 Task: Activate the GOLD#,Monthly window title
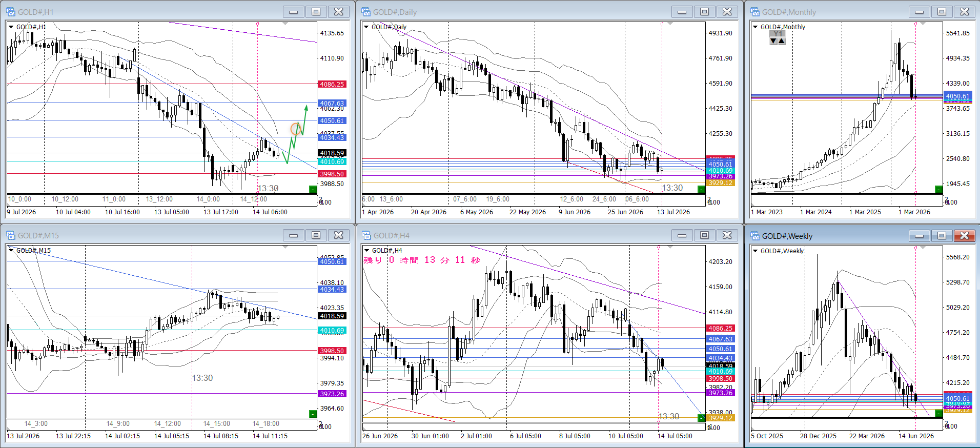(x=789, y=12)
